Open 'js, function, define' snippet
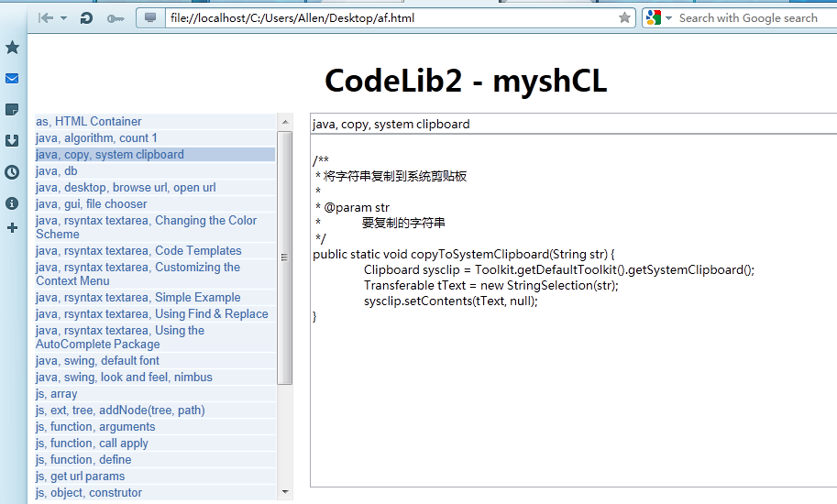The width and height of the screenshot is (837, 504). click(155, 460)
